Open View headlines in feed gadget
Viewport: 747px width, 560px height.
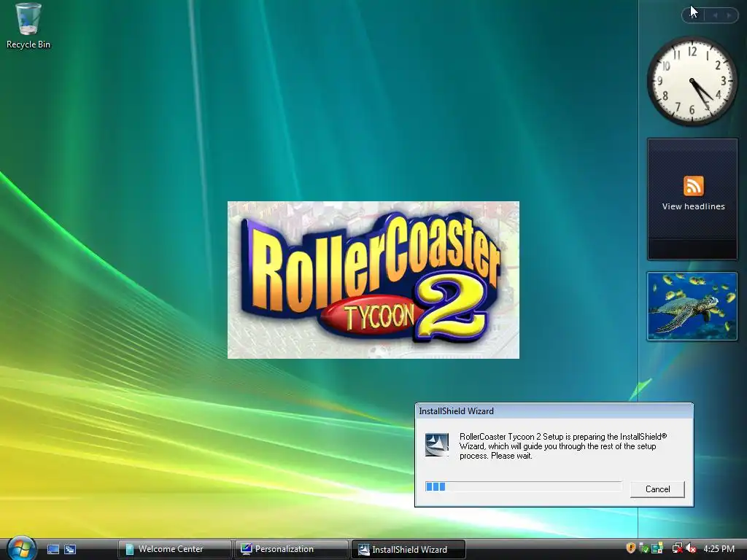[693, 206]
